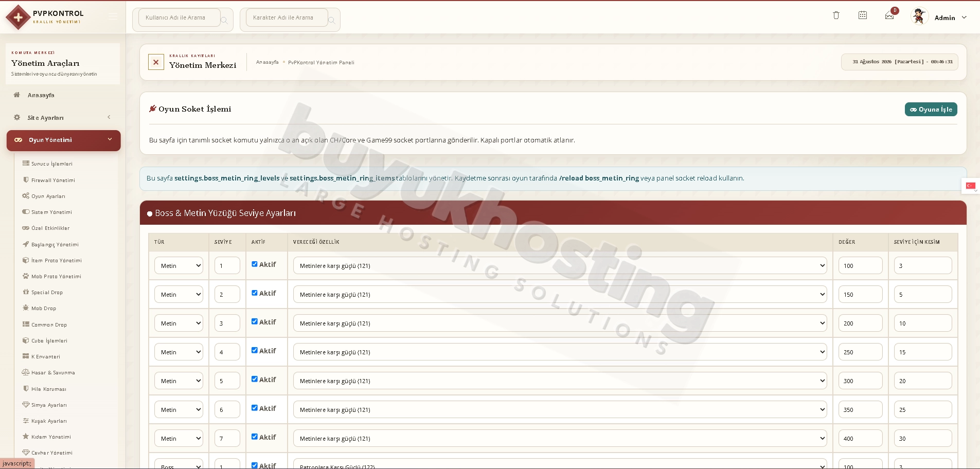This screenshot has width=980, height=469.
Task: Open the Admin user dropdown menu
Action: coord(951,17)
